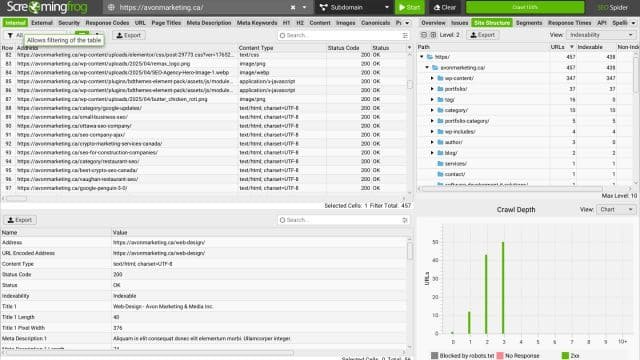The width and height of the screenshot is (640, 360).
Task: Open the URL history dropdown arrow
Action: point(304,7)
